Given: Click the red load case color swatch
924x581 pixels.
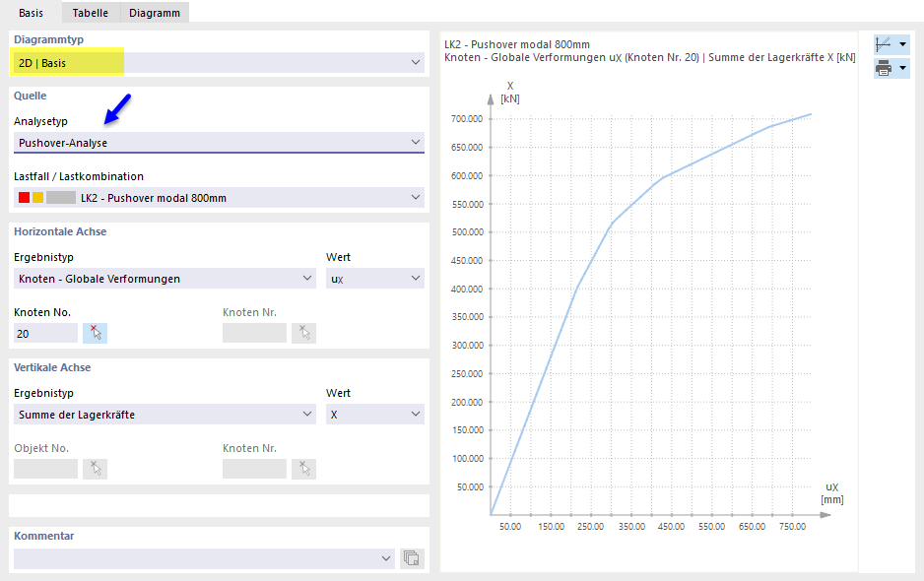Looking at the screenshot, I should pos(25,197).
